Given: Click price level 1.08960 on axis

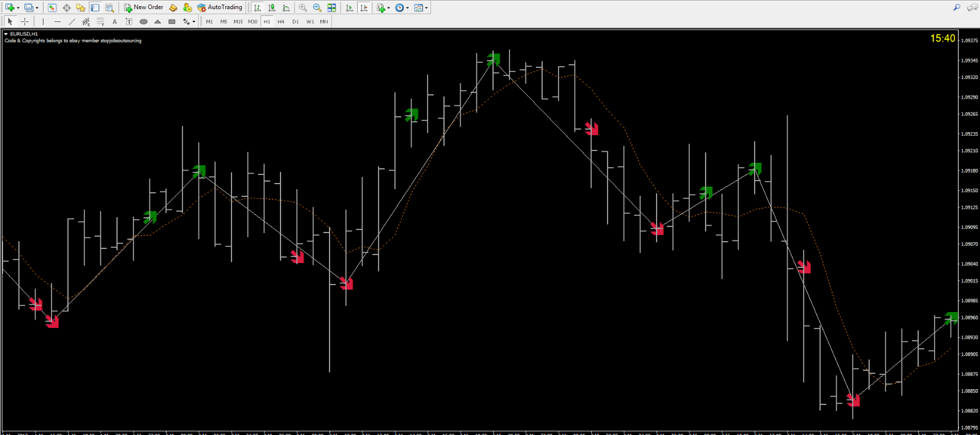Looking at the screenshot, I should (x=969, y=318).
